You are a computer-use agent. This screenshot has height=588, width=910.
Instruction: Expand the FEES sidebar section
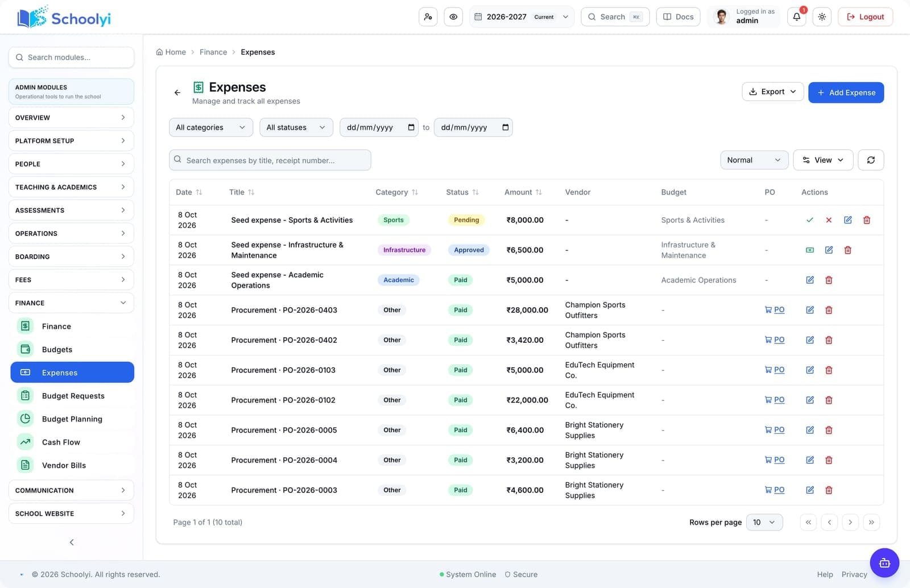[71, 280]
